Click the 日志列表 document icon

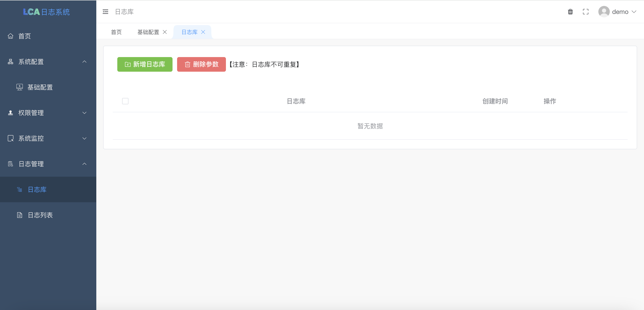click(x=19, y=215)
